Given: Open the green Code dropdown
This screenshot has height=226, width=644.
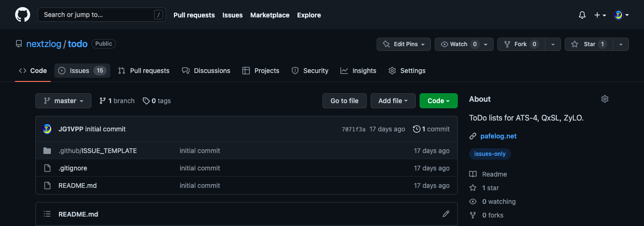Looking at the screenshot, I should [x=438, y=101].
